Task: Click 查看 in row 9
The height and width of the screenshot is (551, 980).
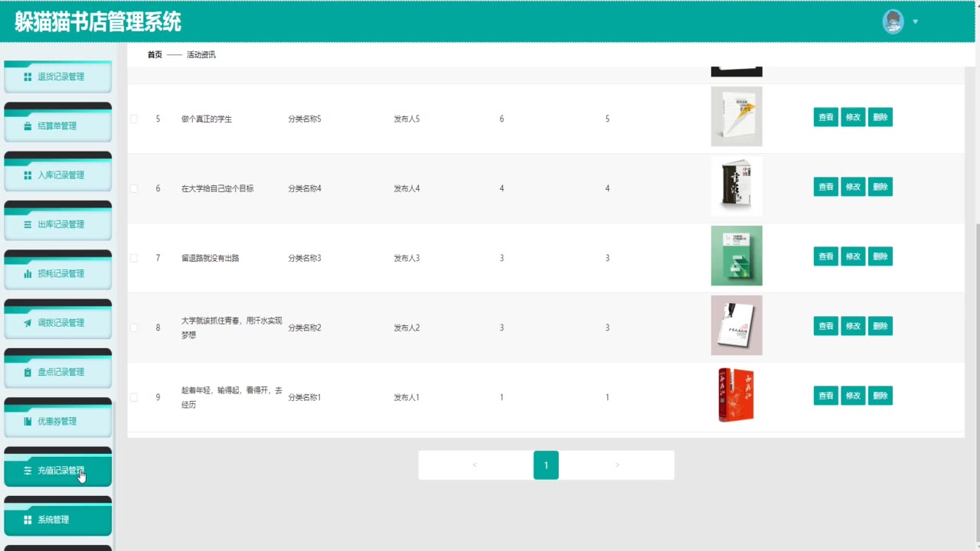Action: [826, 396]
